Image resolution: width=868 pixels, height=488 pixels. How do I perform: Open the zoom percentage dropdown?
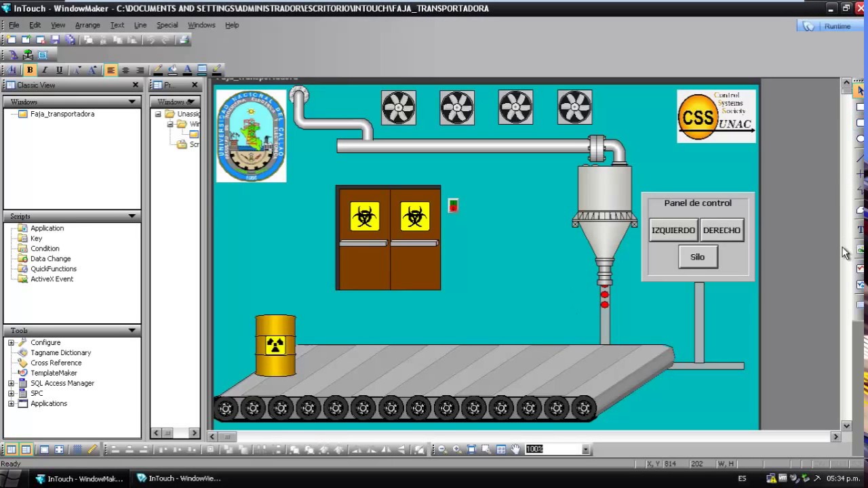[585, 449]
